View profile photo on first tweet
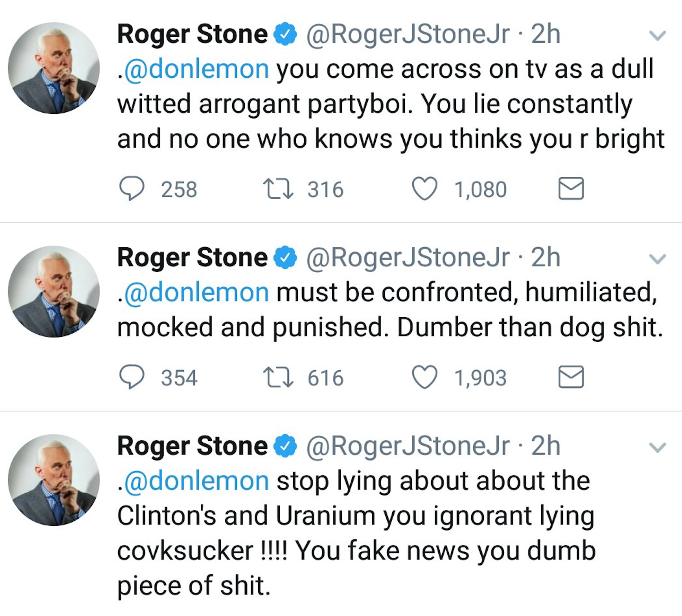Image resolution: width=682 pixels, height=616 pixels. coord(54,68)
